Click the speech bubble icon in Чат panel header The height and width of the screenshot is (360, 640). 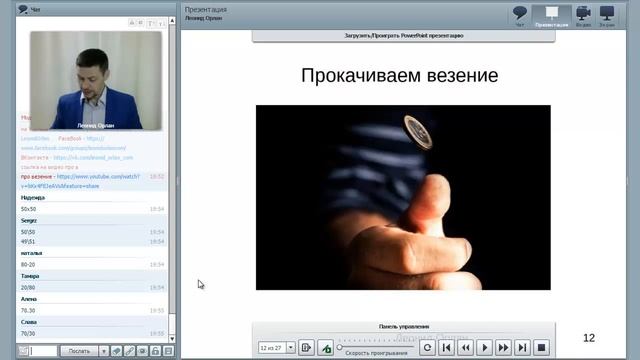click(23, 9)
